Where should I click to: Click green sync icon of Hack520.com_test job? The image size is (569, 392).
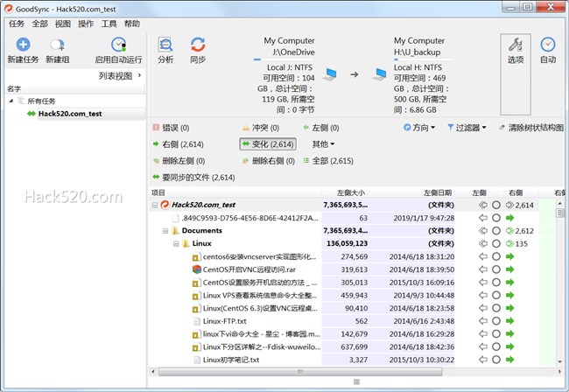(x=32, y=114)
